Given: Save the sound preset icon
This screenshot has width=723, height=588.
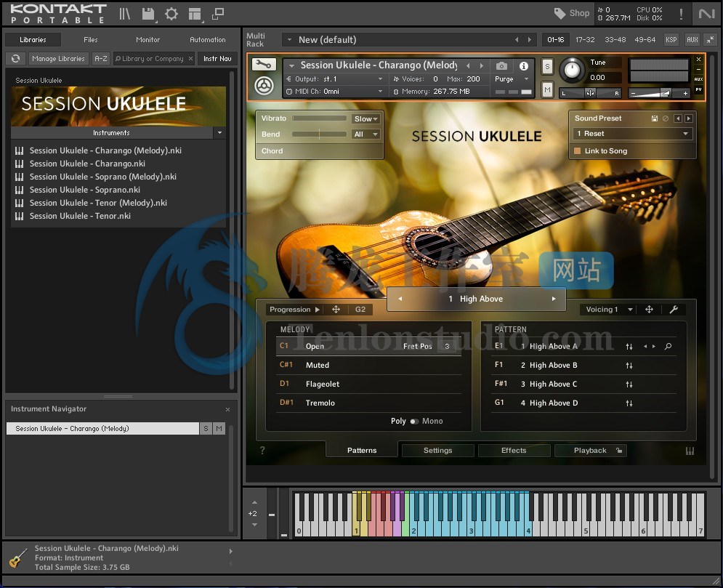Looking at the screenshot, I should click(x=654, y=118).
